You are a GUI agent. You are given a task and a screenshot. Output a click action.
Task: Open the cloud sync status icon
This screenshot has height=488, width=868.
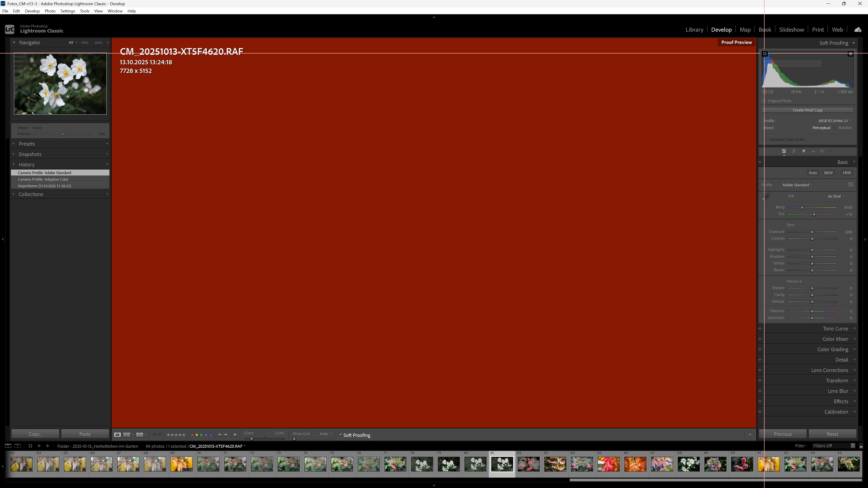(858, 30)
